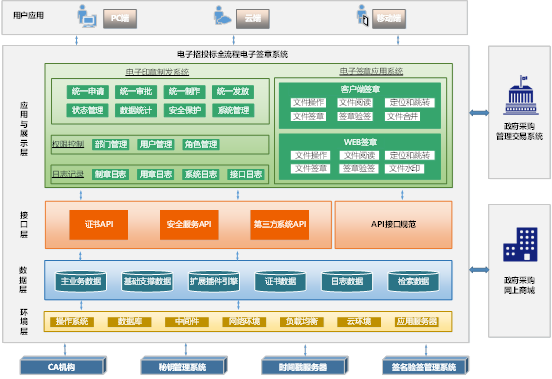552x379 pixels.
Task: Open 制章日志 in 日志记录 row
Action: (x=111, y=174)
